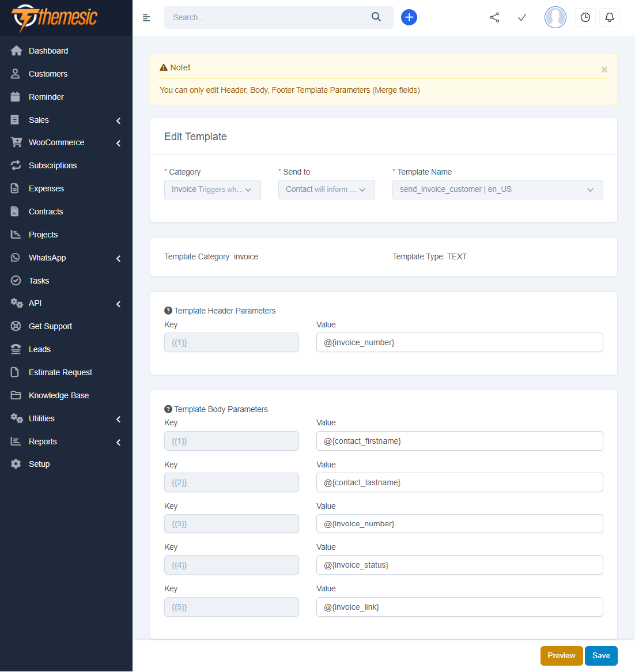This screenshot has height=672, width=635.
Task: Open Knowledge Base from sidebar
Action: click(x=58, y=395)
